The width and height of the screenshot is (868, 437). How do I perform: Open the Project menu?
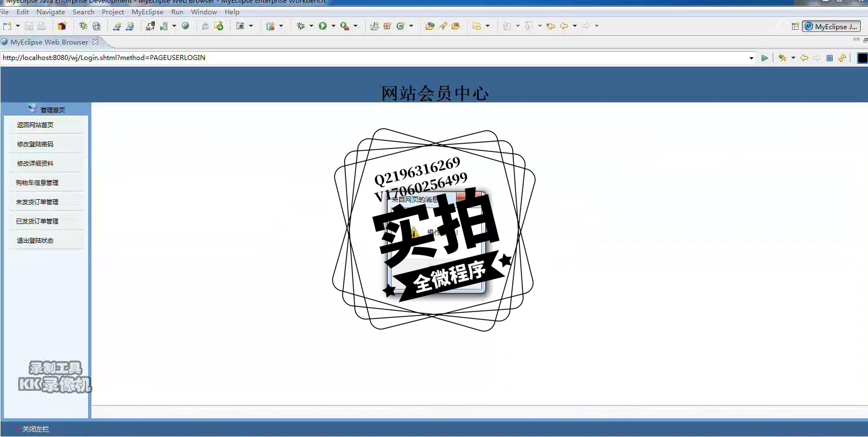click(x=113, y=12)
